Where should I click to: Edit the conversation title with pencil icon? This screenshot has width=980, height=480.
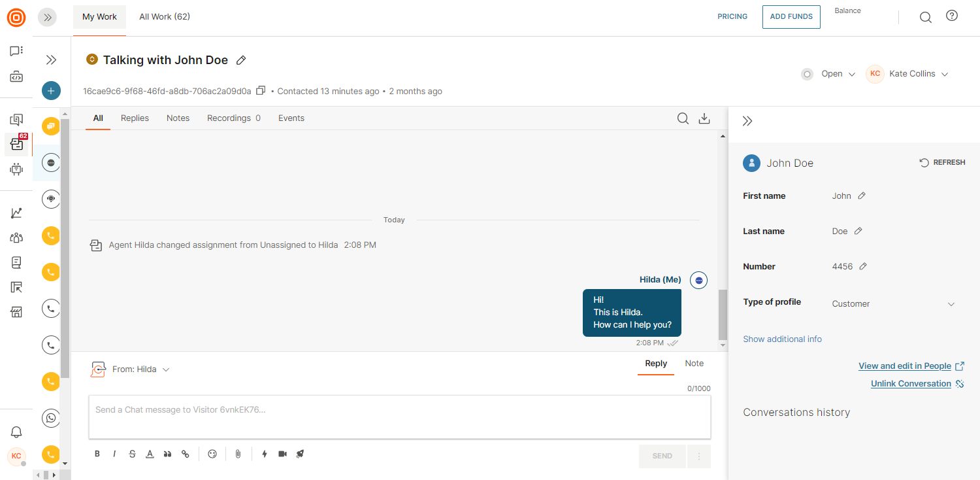[x=241, y=60]
